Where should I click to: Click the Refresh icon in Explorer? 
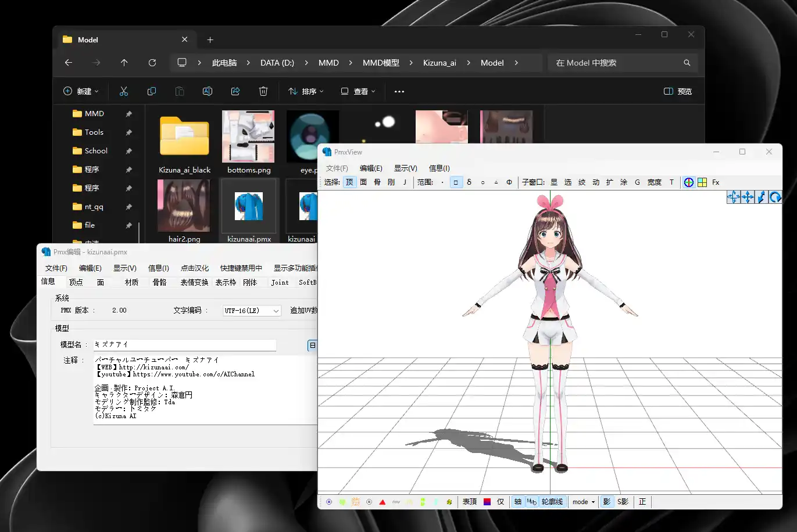click(152, 63)
